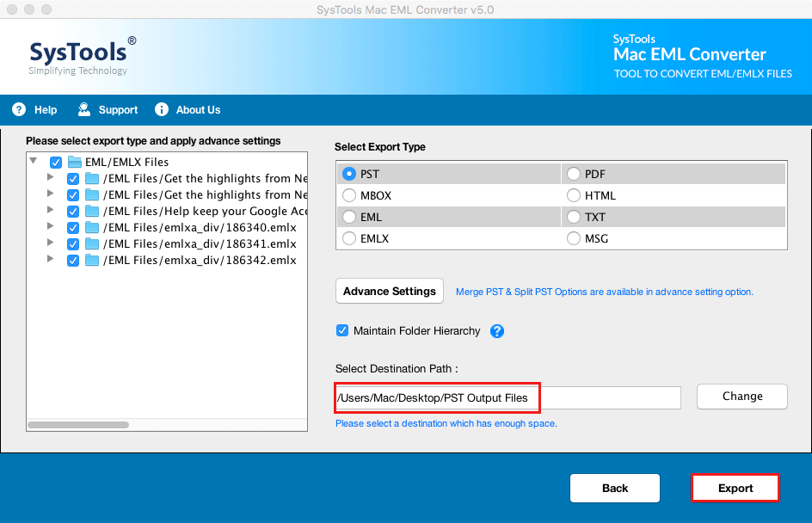Click the blue question mark beside Maintain Folder Hierarchy
This screenshot has height=523, width=812.
coord(497,331)
